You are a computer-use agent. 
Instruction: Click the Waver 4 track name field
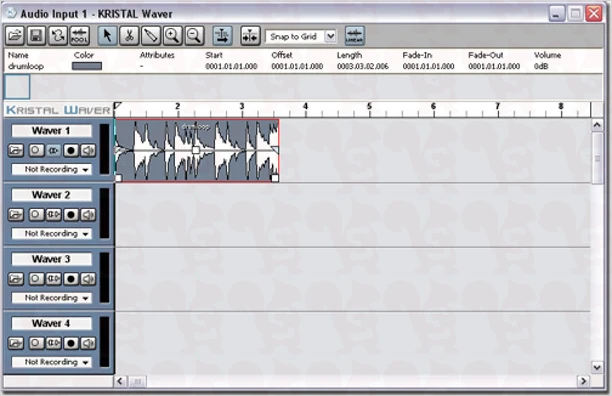click(x=52, y=323)
